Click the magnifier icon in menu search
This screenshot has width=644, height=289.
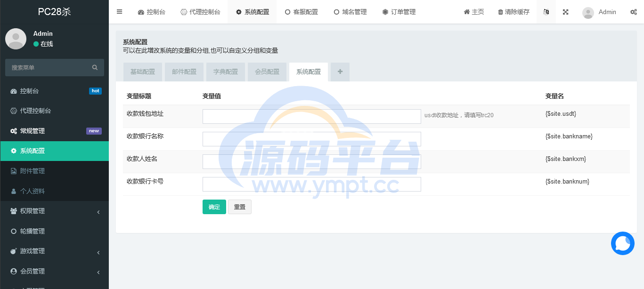[95, 67]
